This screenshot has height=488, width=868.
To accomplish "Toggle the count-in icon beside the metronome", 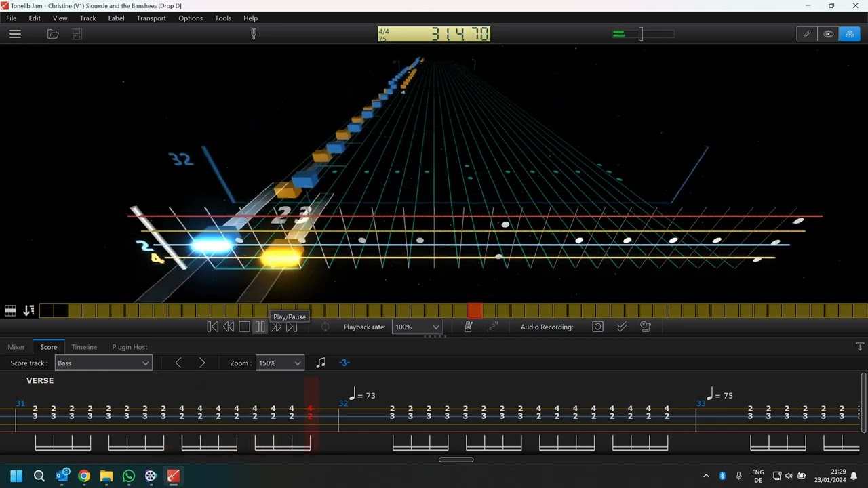I will (x=493, y=327).
